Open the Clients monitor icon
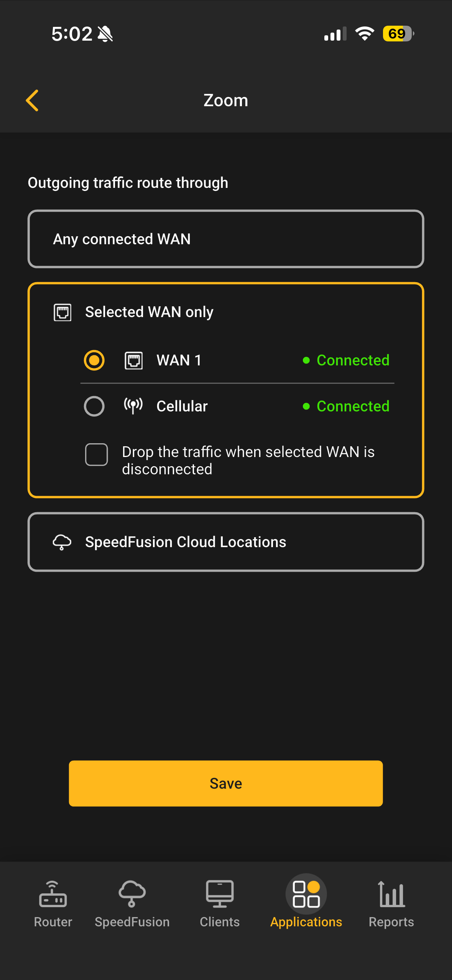 (220, 894)
